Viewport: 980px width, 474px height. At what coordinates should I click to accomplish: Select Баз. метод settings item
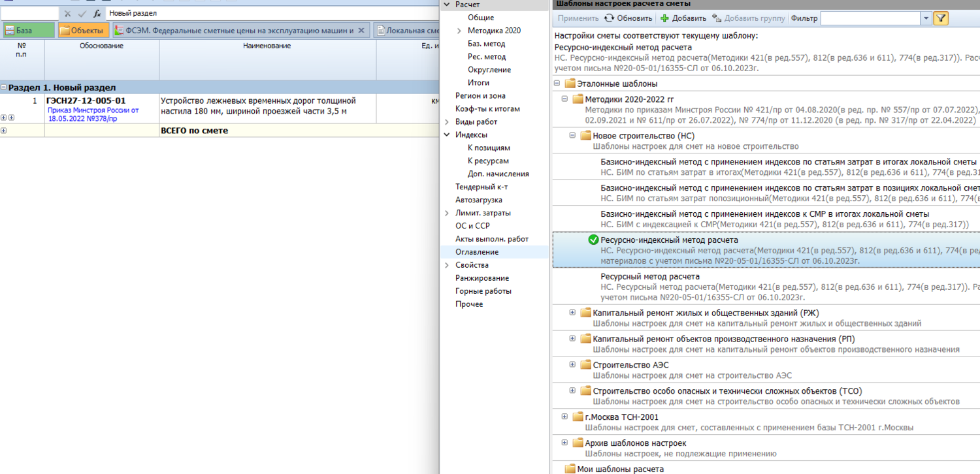coord(486,44)
